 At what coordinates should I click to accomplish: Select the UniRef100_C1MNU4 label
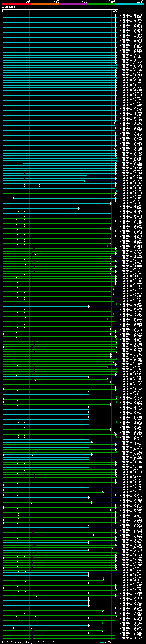pos(131,178)
